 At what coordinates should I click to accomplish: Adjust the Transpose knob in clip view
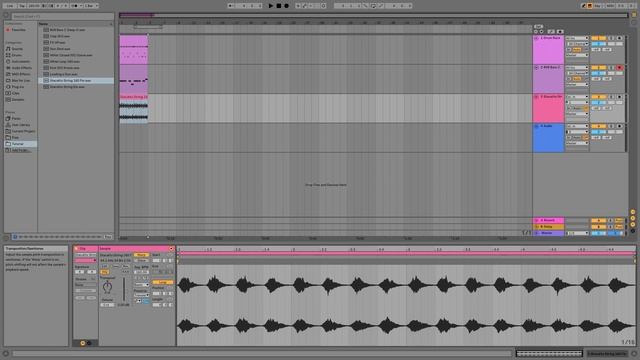tap(107, 287)
